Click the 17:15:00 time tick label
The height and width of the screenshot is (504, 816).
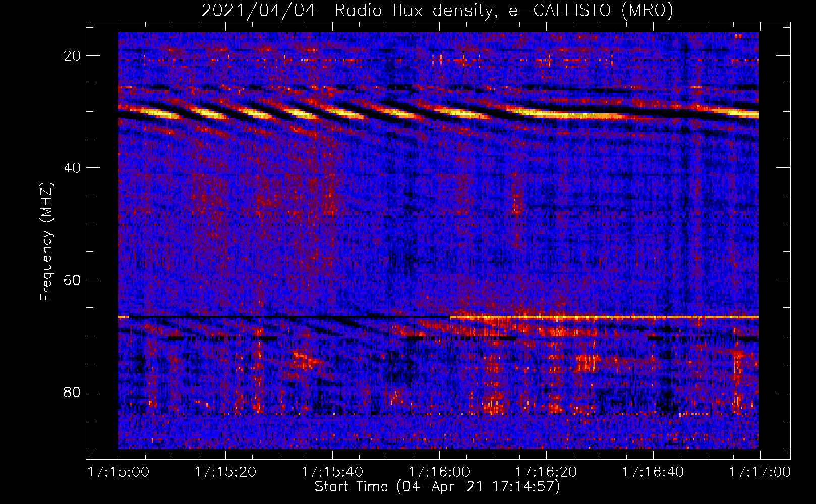(119, 472)
